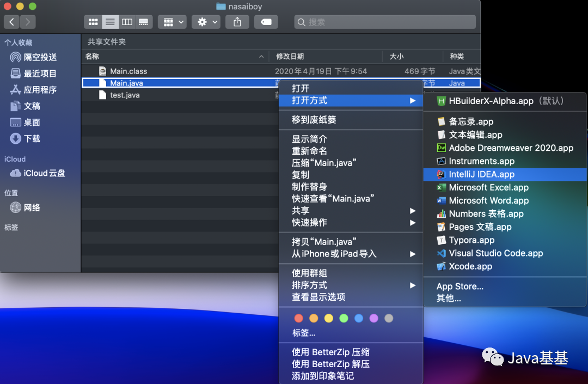Choose 使用 BetterZip 解压
The image size is (588, 384).
[x=351, y=364]
